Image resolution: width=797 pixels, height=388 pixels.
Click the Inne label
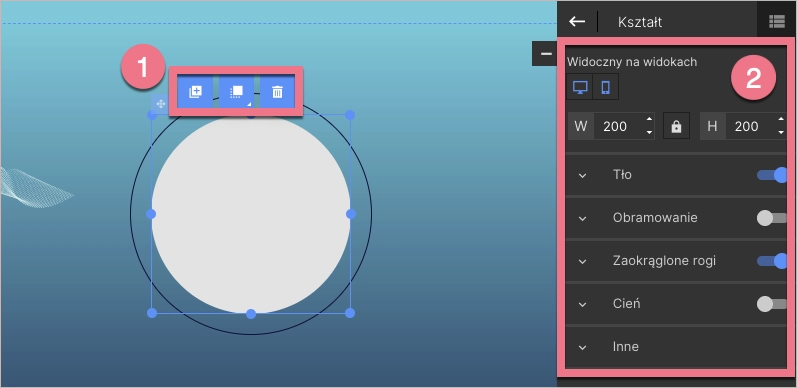click(x=626, y=347)
